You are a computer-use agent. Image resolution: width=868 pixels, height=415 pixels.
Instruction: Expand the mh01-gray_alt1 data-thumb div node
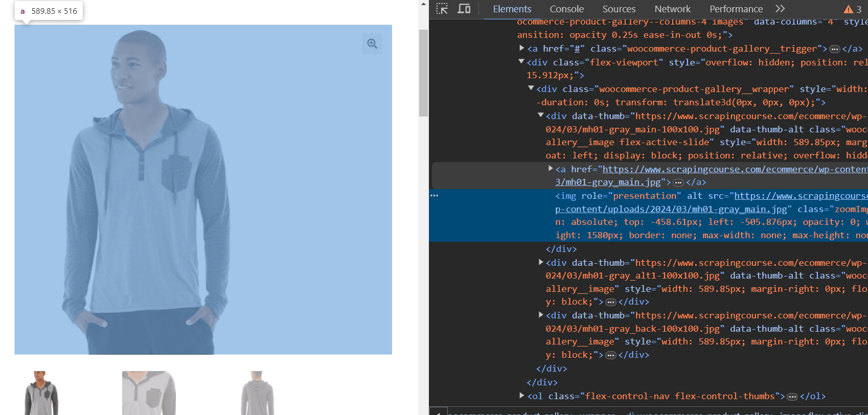(x=541, y=262)
